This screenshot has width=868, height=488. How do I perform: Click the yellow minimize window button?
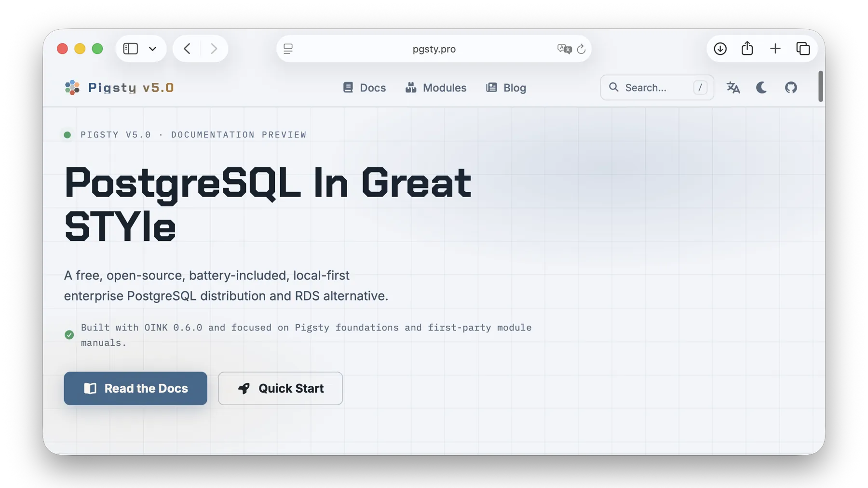(80, 49)
